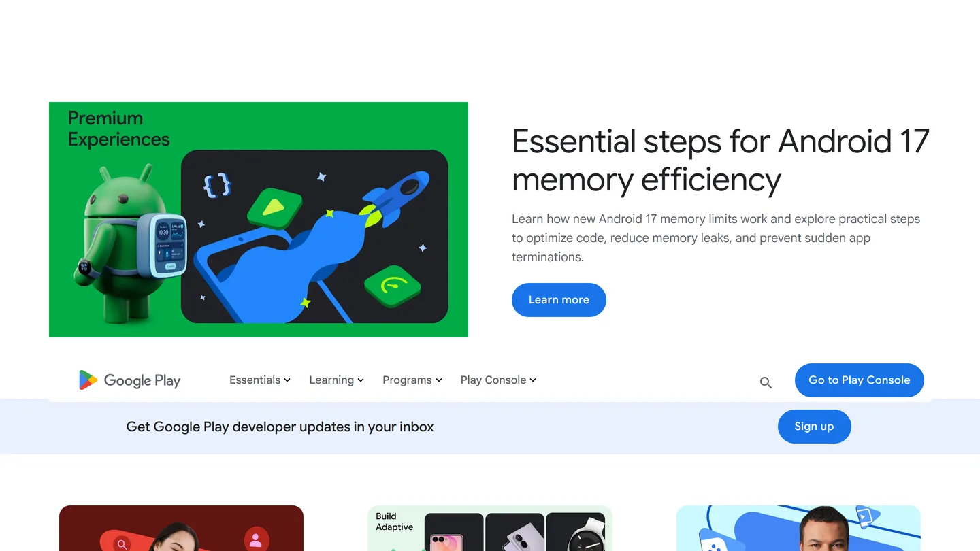Open the Premium Experiences banner image
Viewport: 980px width, 551px height.
pos(259,220)
